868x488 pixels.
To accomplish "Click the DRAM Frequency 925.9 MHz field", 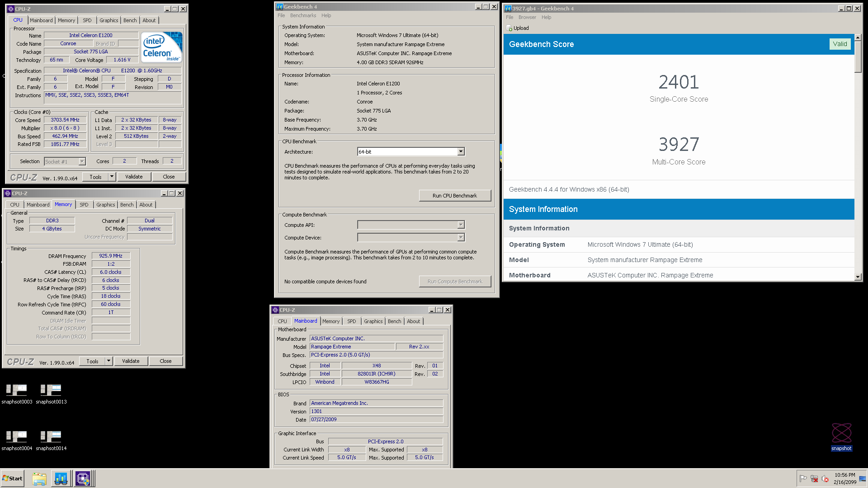I will click(111, 256).
